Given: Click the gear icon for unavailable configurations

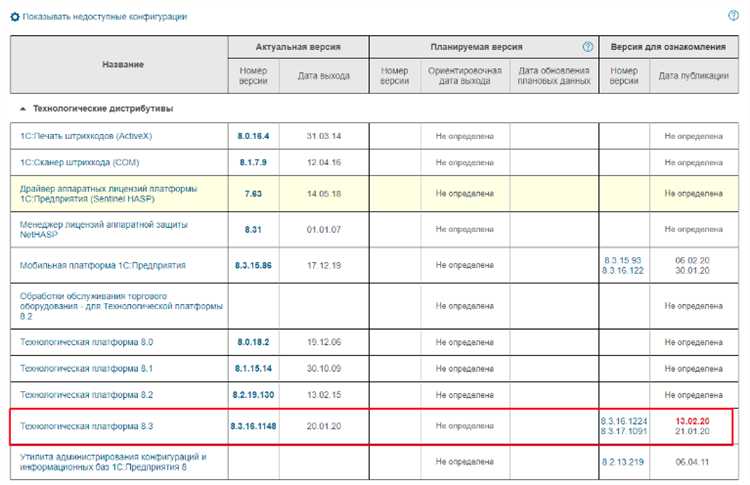Looking at the screenshot, I should click(15, 17).
